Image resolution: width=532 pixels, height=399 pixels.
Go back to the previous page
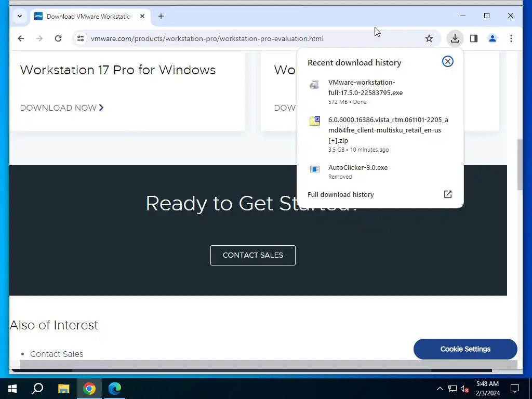(x=21, y=38)
